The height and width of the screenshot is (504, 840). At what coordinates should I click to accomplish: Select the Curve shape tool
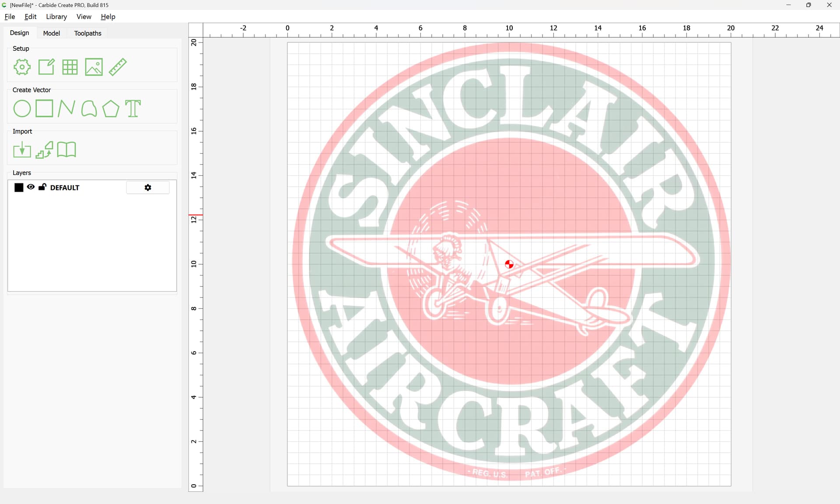89,108
